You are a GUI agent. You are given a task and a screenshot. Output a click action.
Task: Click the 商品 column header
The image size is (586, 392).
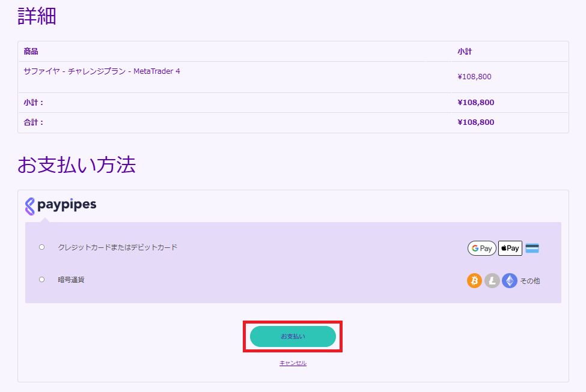coord(31,52)
